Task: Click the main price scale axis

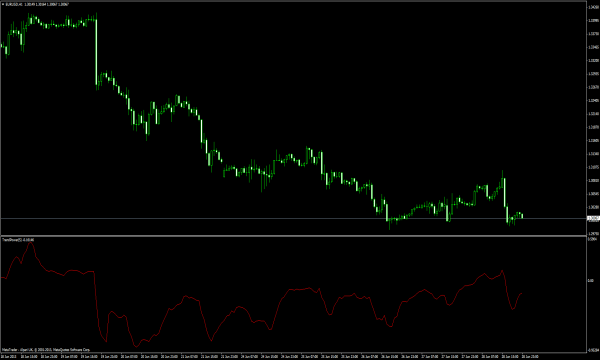Action: [593, 119]
